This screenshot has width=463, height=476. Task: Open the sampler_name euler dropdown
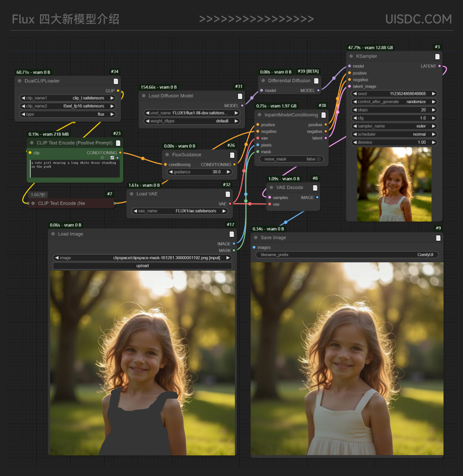(394, 126)
